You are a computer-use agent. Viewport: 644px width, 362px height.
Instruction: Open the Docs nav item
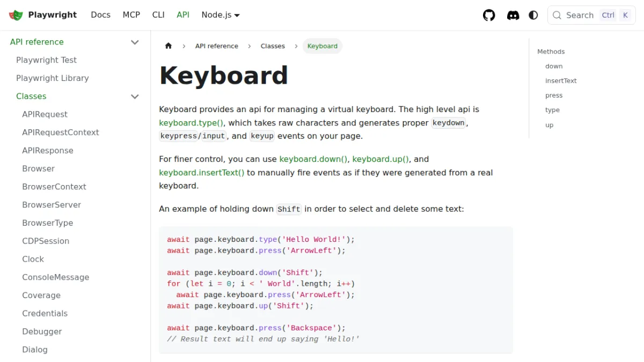point(100,15)
